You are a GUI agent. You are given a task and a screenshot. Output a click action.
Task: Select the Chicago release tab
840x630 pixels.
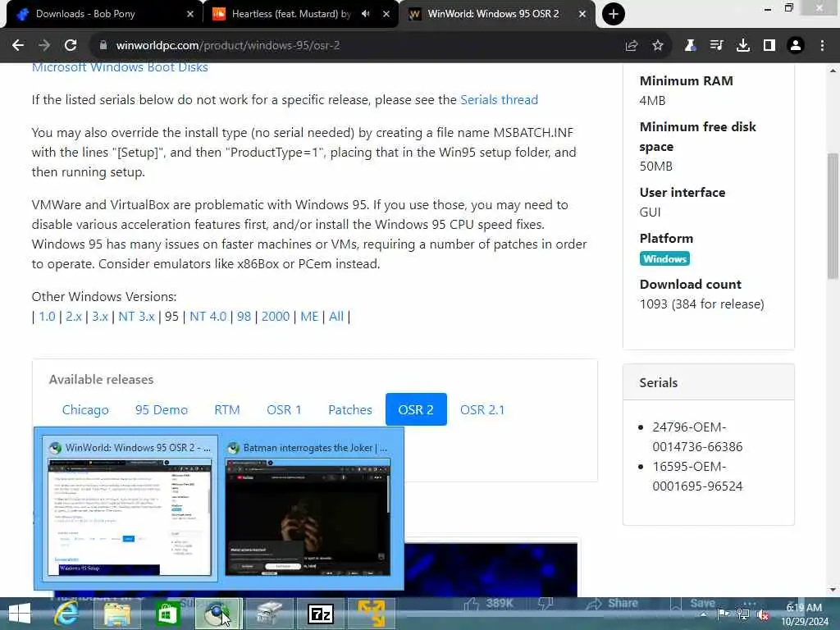coord(85,410)
